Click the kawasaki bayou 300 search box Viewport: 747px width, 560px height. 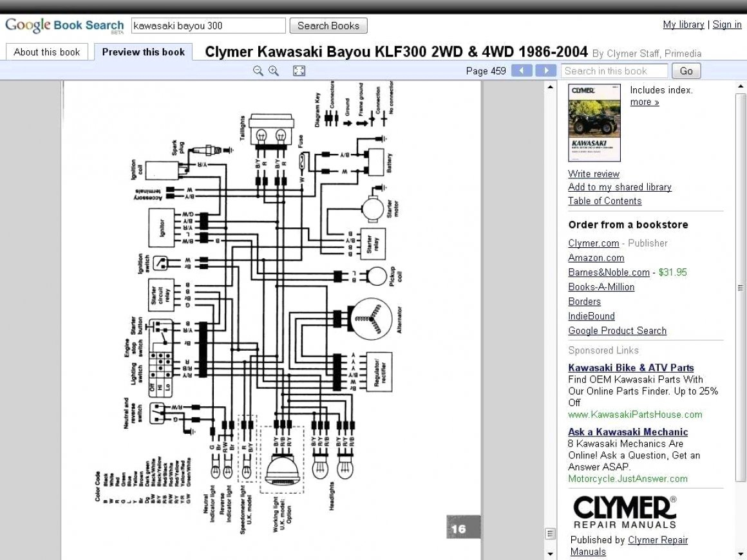click(x=208, y=26)
